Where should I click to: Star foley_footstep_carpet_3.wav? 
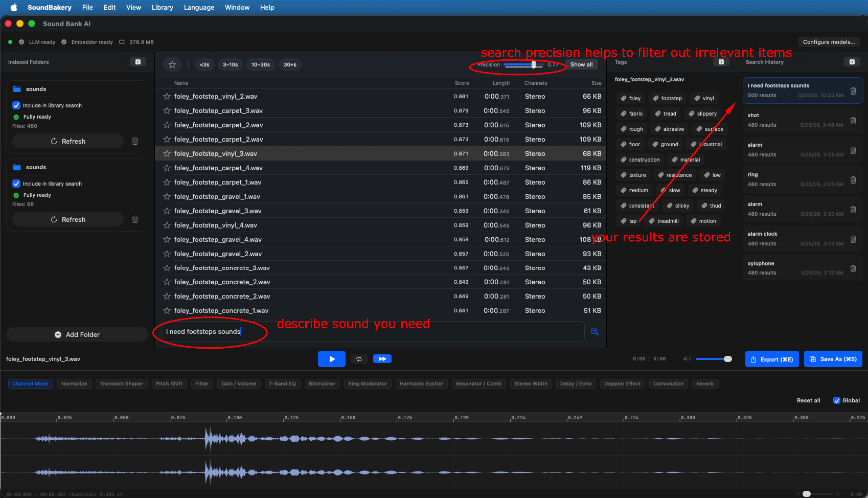click(x=167, y=110)
